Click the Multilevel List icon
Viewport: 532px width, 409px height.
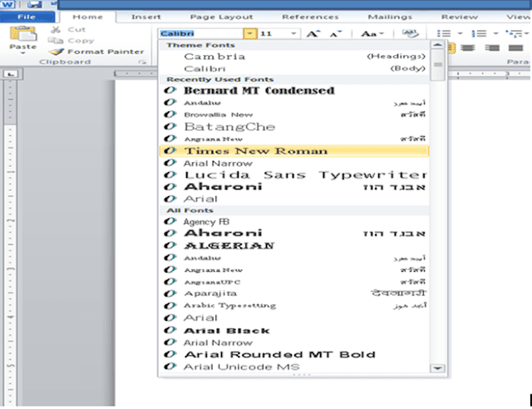pos(514,33)
